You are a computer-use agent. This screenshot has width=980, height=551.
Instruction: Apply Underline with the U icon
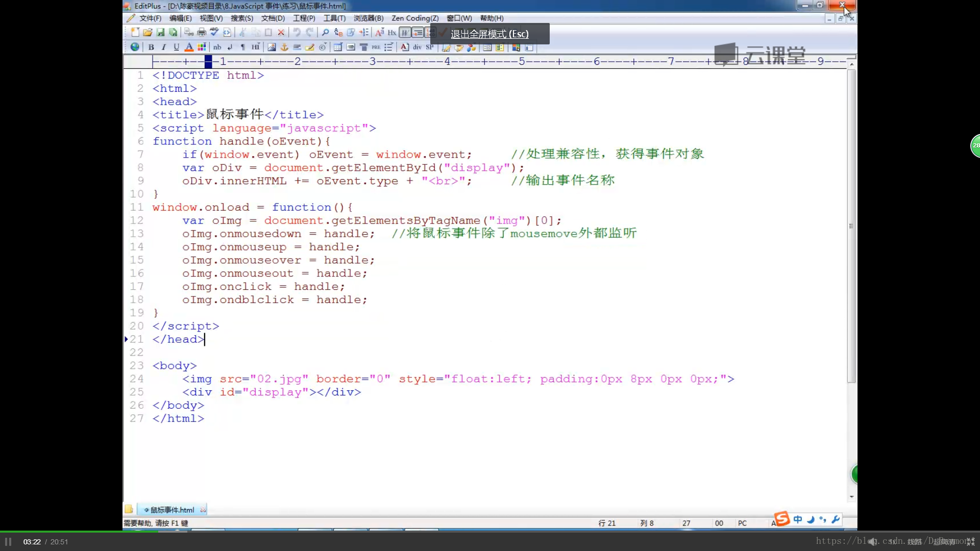(176, 47)
